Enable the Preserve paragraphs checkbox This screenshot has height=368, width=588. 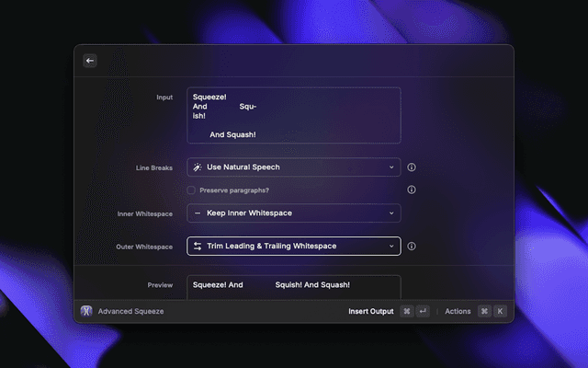click(x=191, y=190)
